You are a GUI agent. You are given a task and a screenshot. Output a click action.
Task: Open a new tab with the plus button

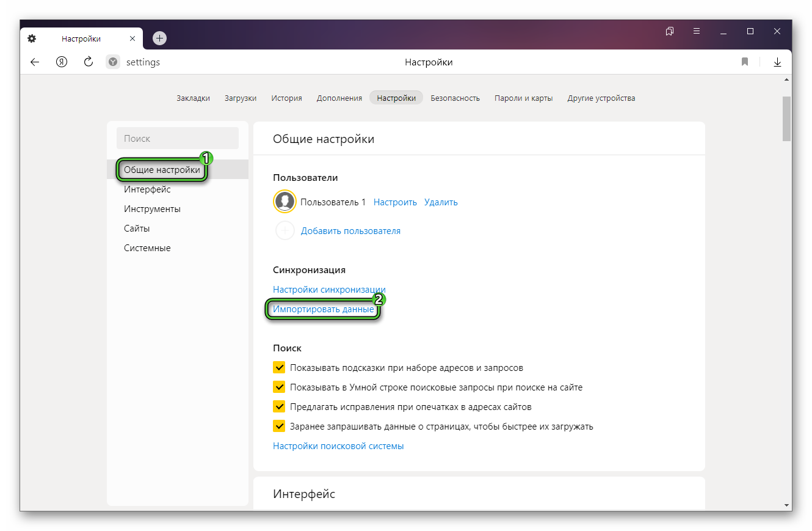[159, 38]
